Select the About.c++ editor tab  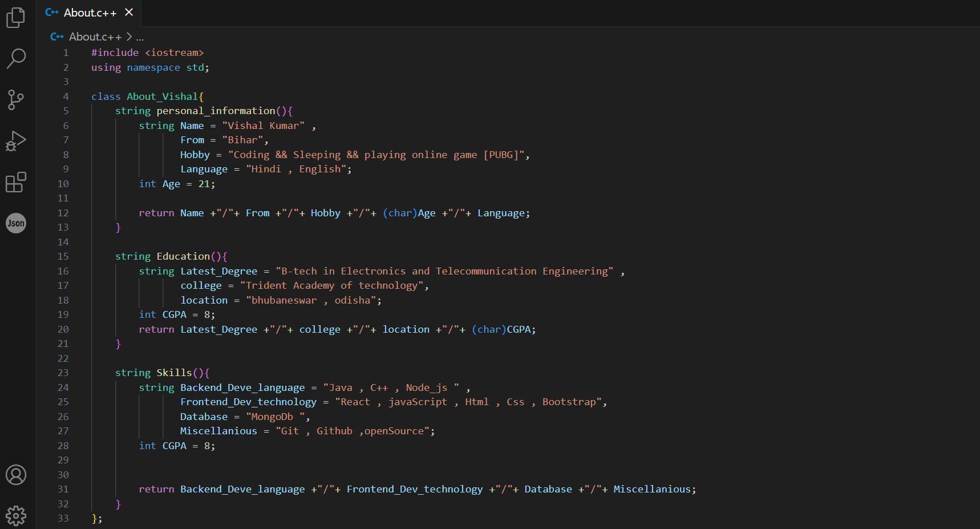coord(90,13)
